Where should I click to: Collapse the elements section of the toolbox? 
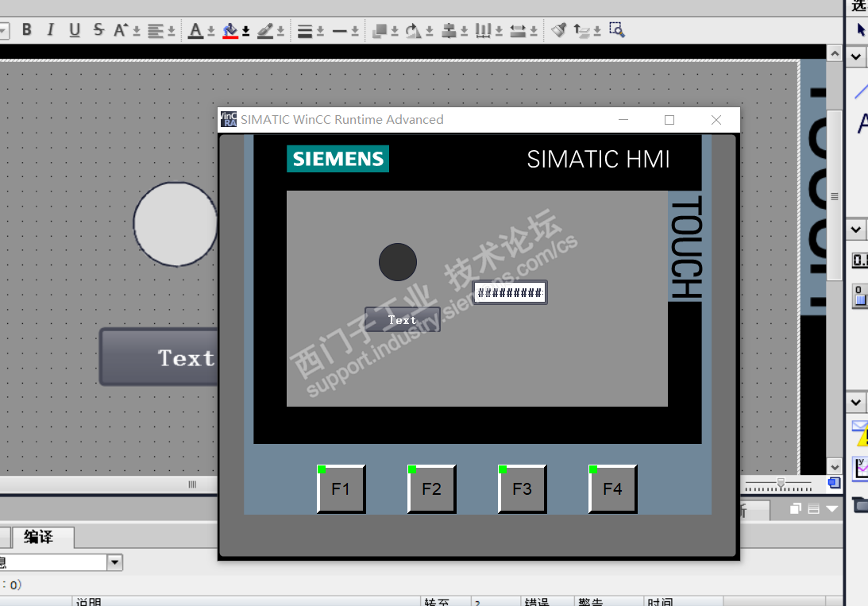tap(856, 229)
